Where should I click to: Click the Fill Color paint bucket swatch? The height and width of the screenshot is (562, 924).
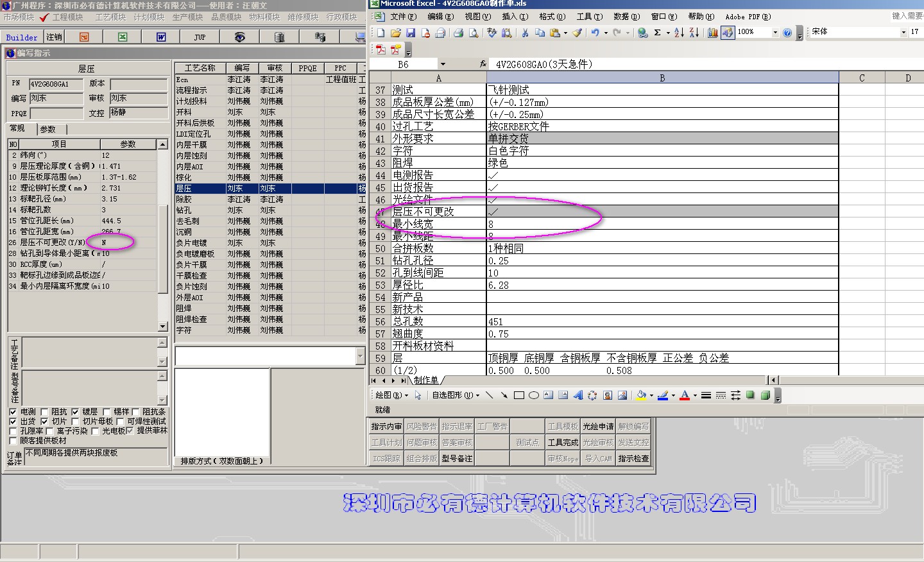pos(641,395)
